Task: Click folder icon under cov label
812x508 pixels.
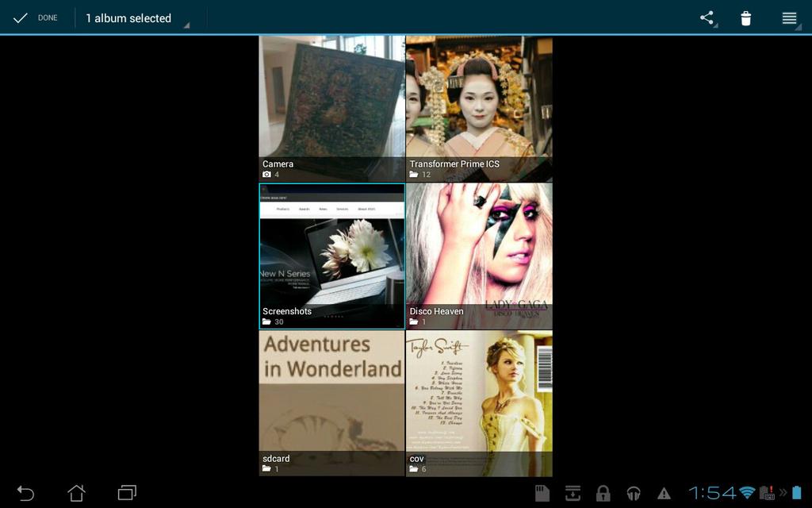Action: [414, 468]
